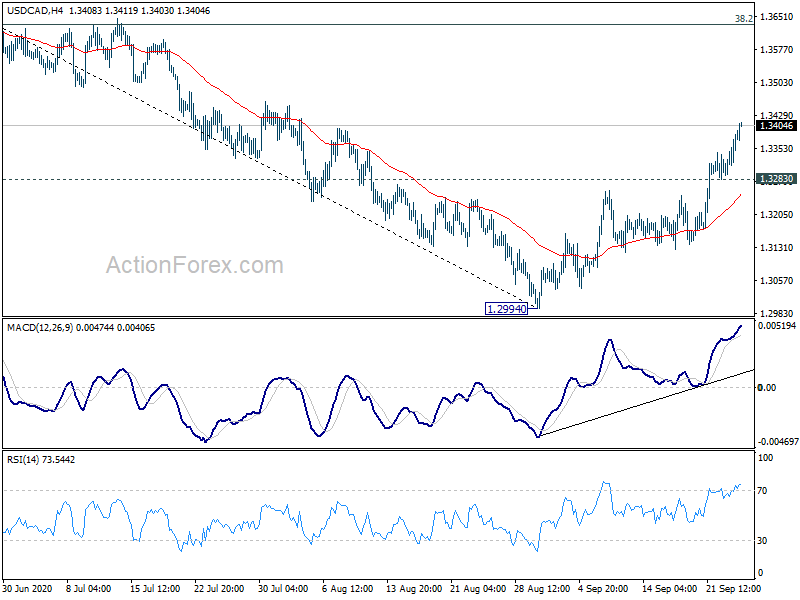Screen dimensions: 800x600
Task: Click the RSI 70 level label
Action: coord(762,490)
